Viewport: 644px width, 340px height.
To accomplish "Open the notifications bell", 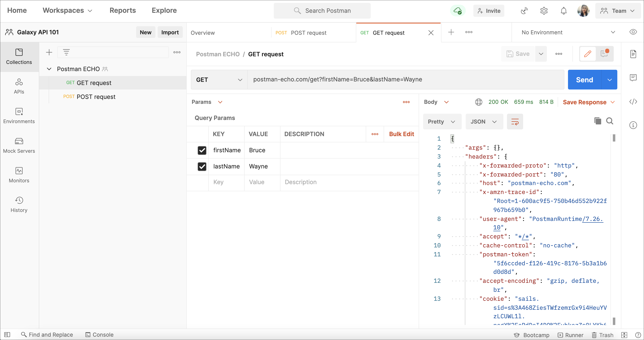I will click(563, 11).
